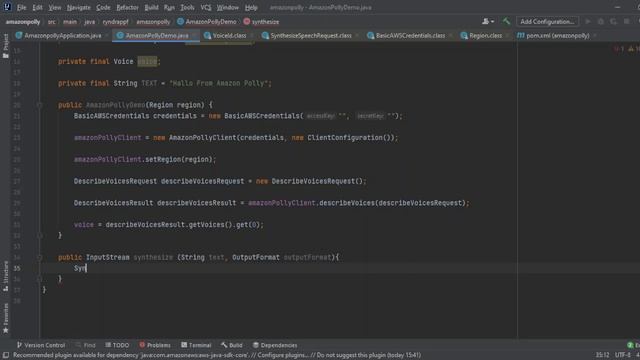The width and height of the screenshot is (640, 360).
Task: Open Version Control tool window
Action: [40, 345]
